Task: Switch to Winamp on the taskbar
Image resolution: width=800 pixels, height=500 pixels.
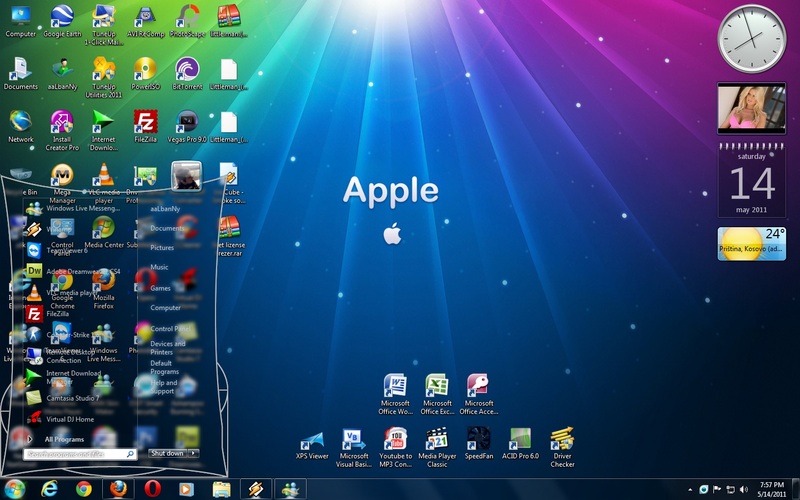Action: point(256,489)
